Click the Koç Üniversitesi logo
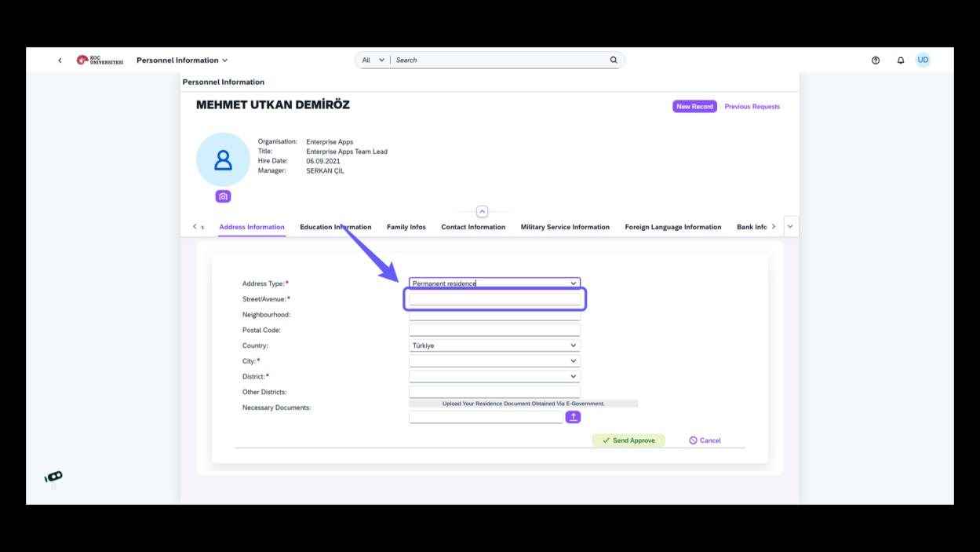Viewport: 980px width, 552px height. click(100, 60)
